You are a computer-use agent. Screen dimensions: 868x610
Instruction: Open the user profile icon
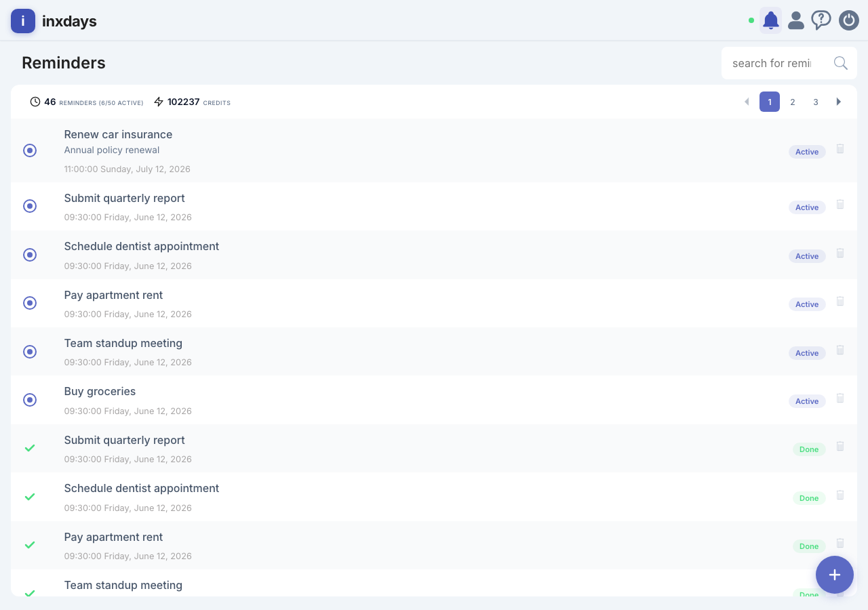point(796,20)
